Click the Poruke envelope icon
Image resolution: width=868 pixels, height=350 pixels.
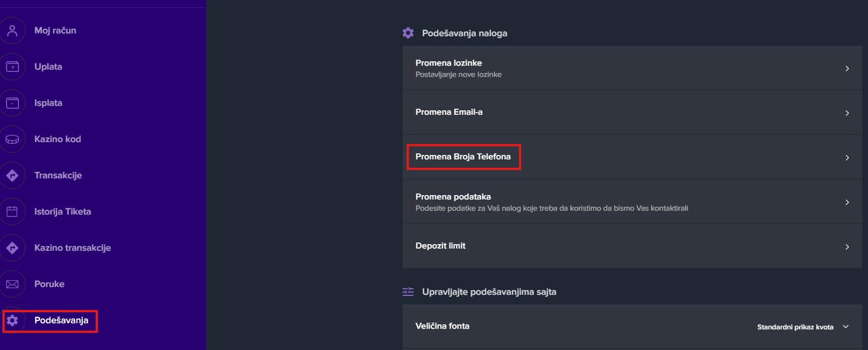(x=12, y=284)
